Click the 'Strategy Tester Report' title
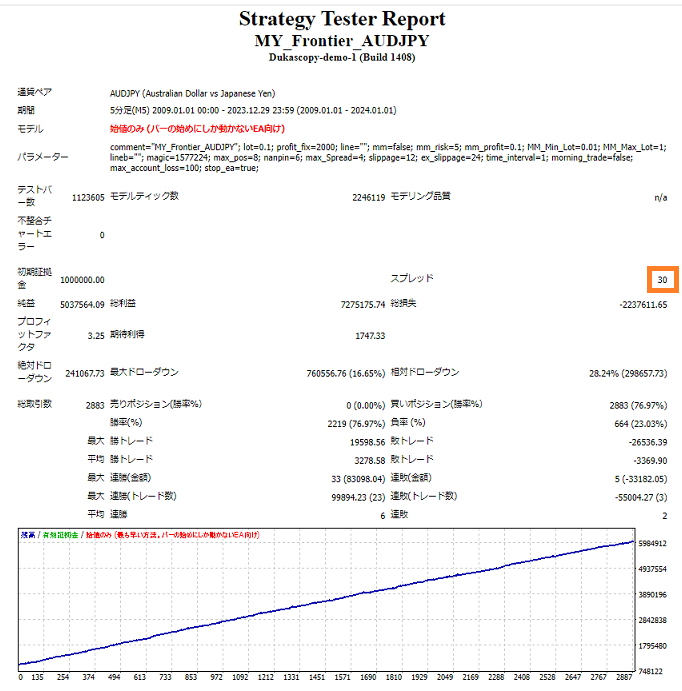Viewport: 682px width, 691px height. pyautogui.click(x=342, y=19)
